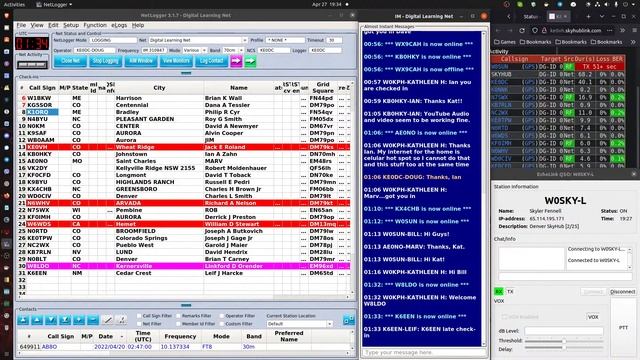Click the minus remove-contact icon

(x=93, y=320)
